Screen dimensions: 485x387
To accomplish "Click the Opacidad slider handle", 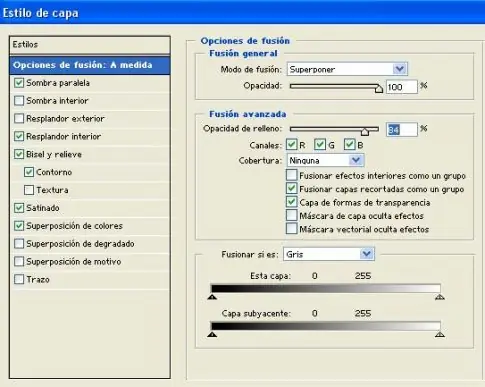I will click(379, 89).
